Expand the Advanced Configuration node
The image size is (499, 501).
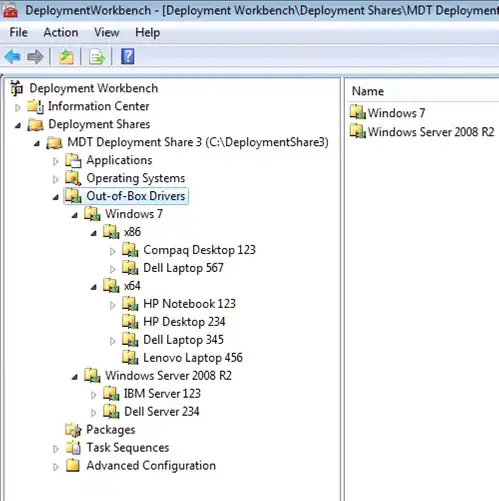pos(56,467)
